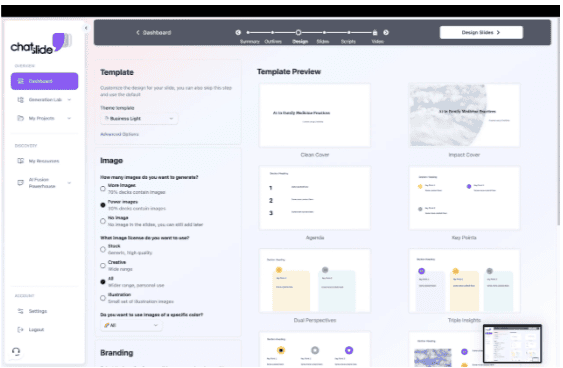Click the Clean Cover template thumbnail
Image resolution: width=563 pixels, height=368 pixels.
315,115
